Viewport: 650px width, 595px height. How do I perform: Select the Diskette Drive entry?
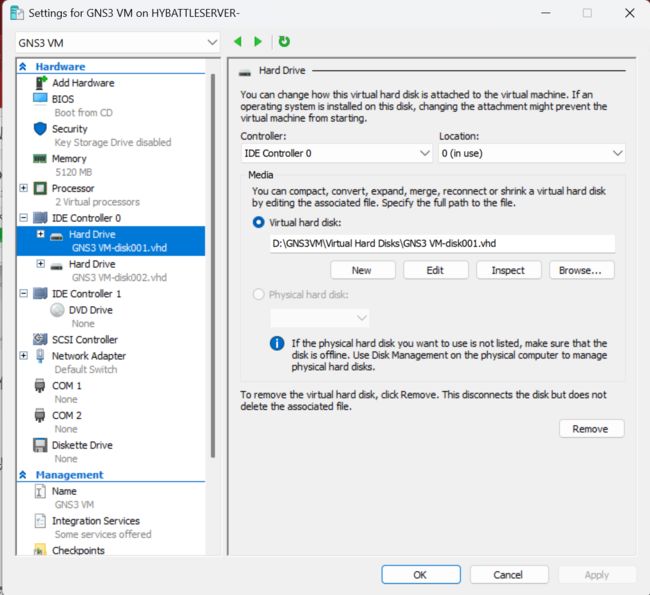click(82, 445)
